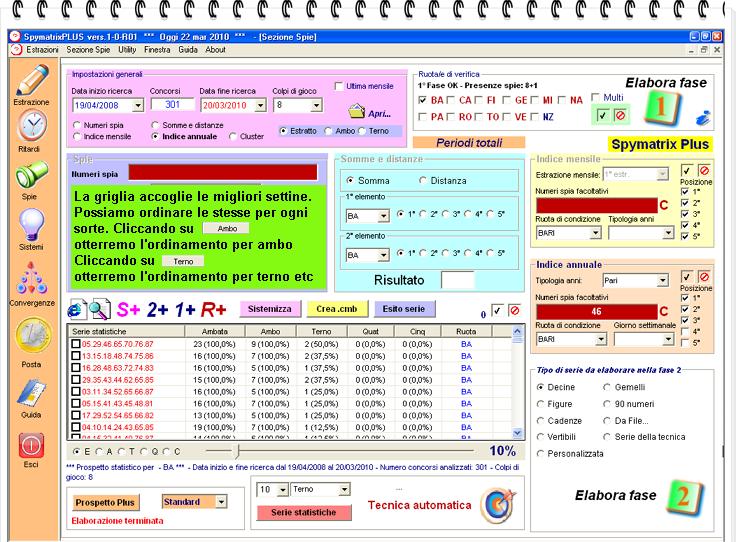This screenshot has width=736, height=542.
Task: Open the 1° elemento BA ruota dropdown
Action: (x=383, y=216)
